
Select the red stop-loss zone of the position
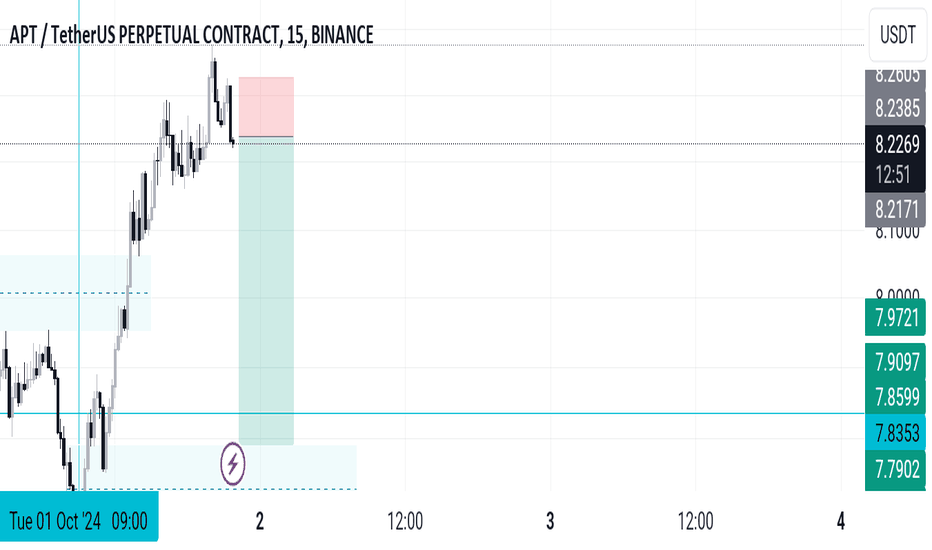[x=266, y=107]
